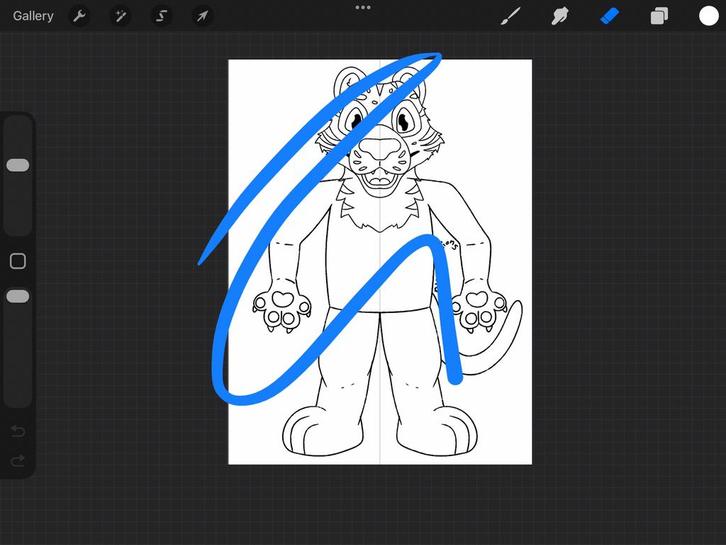Tap the tiger's nose on canvas
726x545 pixels.
(x=380, y=152)
